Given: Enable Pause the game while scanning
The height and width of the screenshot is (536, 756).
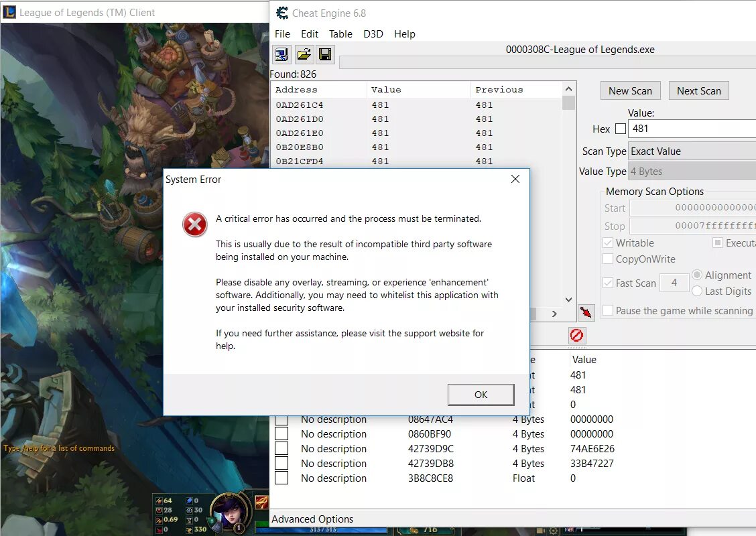Looking at the screenshot, I should (608, 310).
